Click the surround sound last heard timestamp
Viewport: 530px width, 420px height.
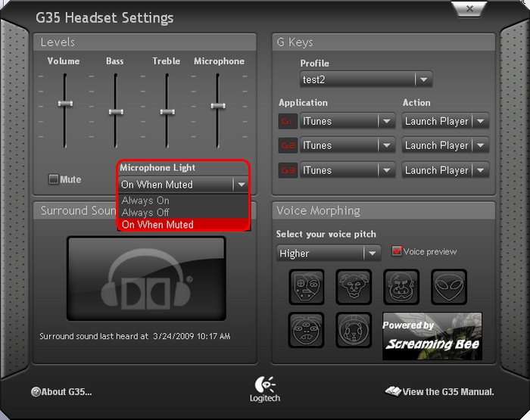(192, 336)
